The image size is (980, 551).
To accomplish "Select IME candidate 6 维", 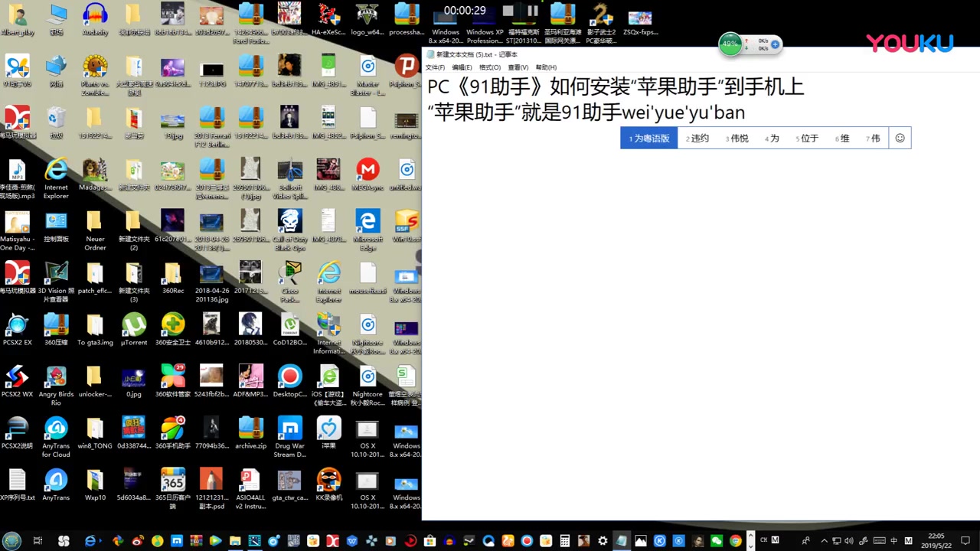I will coord(842,139).
